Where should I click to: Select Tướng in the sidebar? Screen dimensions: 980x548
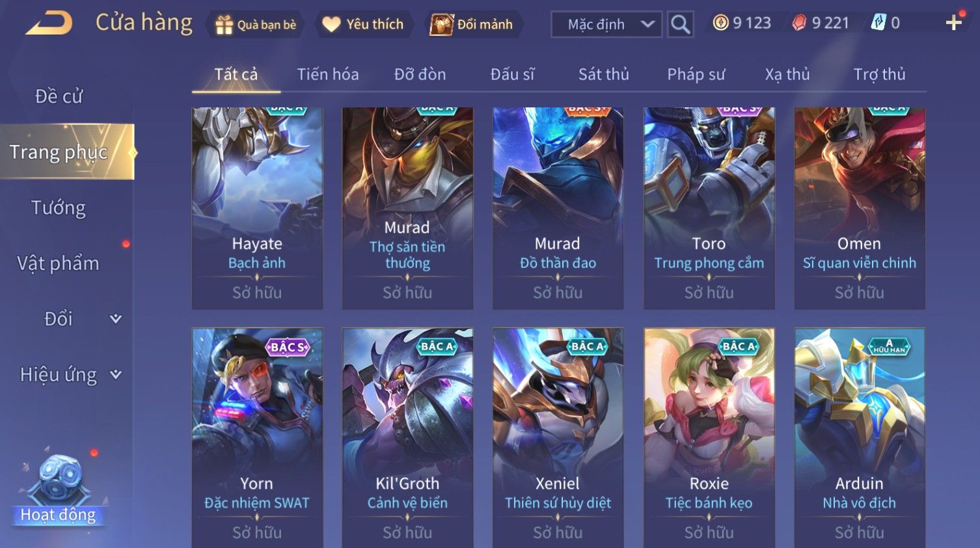coord(59,208)
